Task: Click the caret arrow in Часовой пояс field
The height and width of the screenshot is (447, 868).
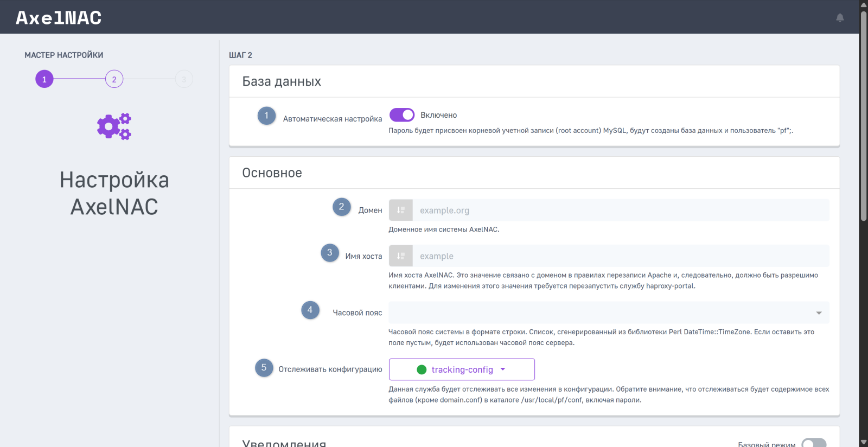Action: tap(819, 313)
